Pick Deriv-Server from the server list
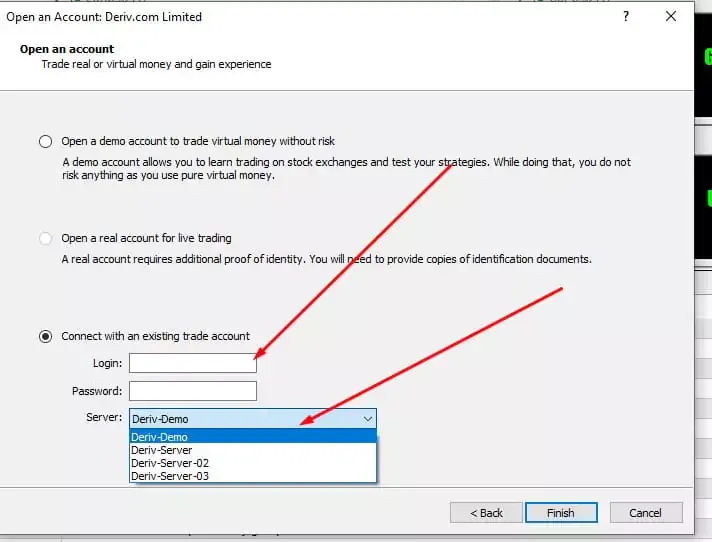 click(253, 450)
